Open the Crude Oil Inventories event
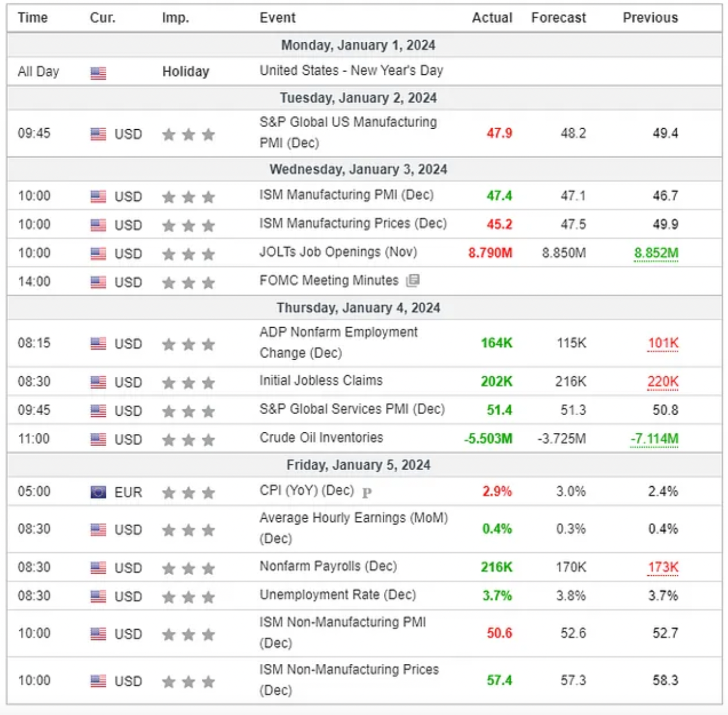This screenshot has height=715, width=728. coord(321,438)
